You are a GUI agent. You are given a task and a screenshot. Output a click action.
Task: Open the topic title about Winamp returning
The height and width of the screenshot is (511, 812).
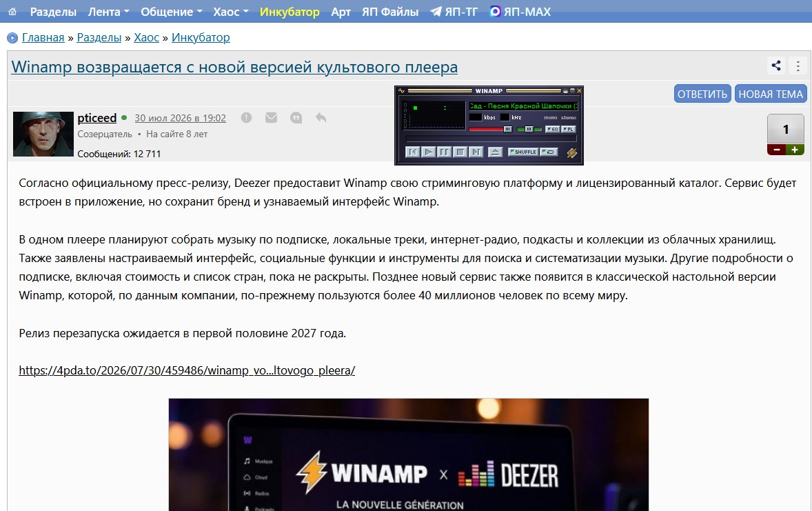pyautogui.click(x=234, y=67)
